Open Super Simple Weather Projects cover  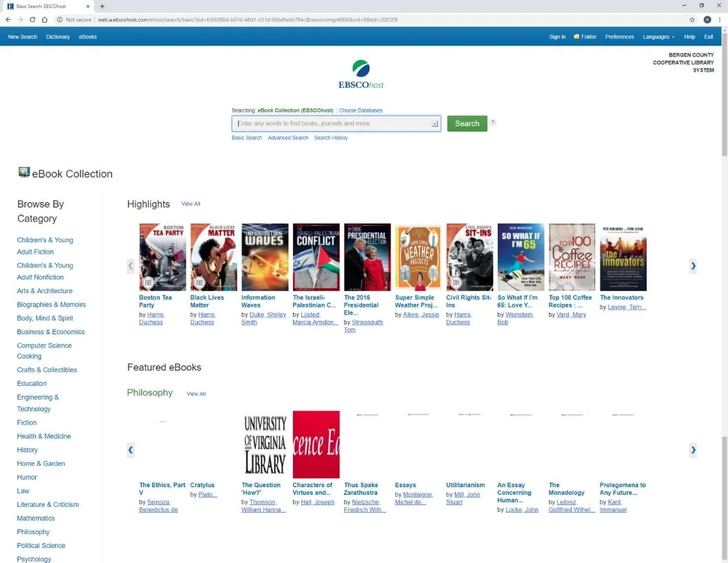pos(418,257)
